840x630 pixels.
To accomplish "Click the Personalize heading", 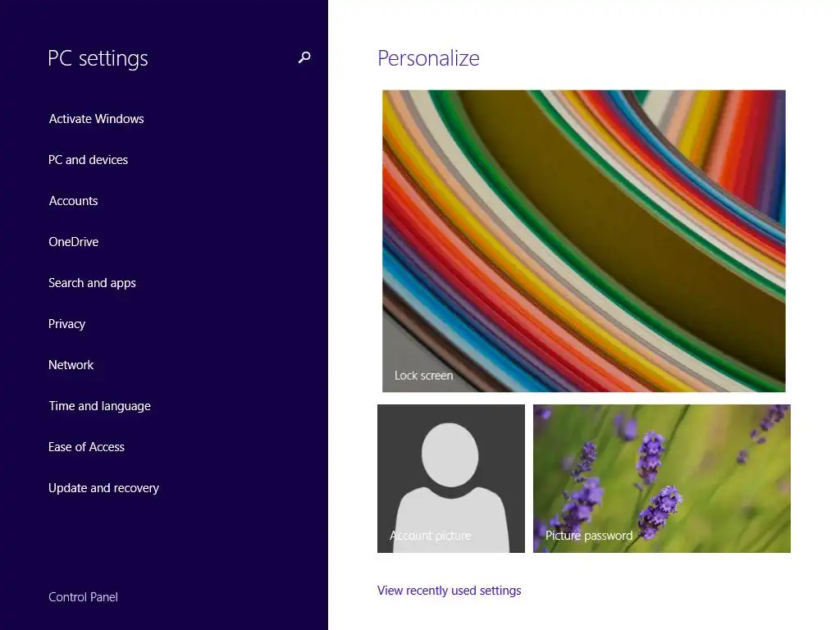I will click(428, 58).
